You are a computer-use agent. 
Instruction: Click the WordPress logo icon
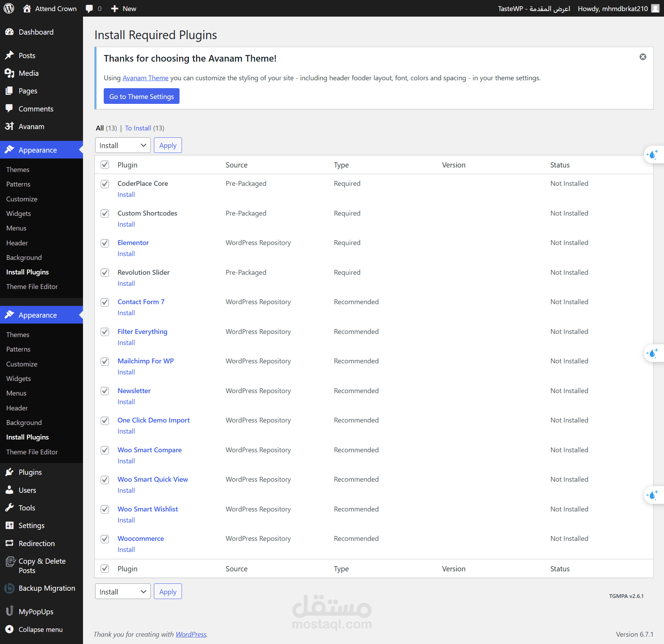9,8
